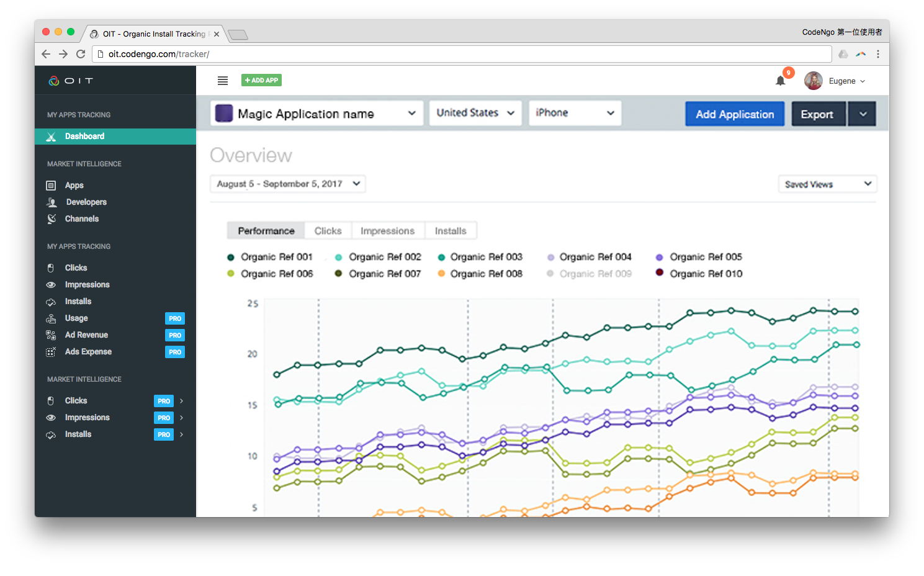Toggle Organic Ref 003 legend series

(x=480, y=257)
